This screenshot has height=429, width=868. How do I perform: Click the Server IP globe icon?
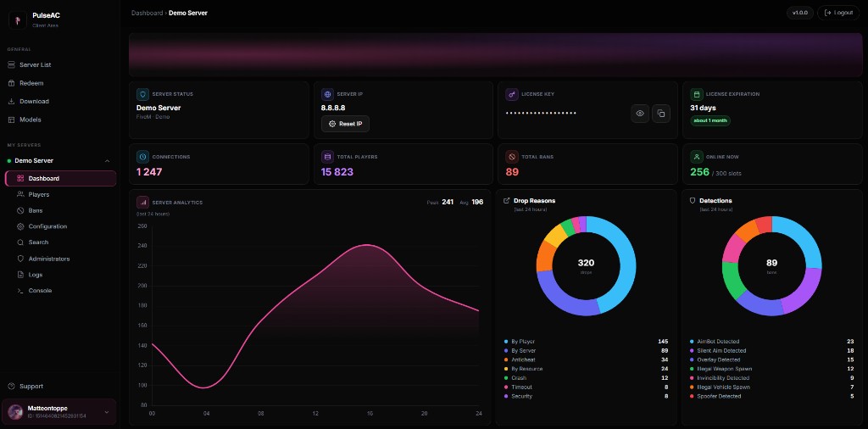click(327, 95)
